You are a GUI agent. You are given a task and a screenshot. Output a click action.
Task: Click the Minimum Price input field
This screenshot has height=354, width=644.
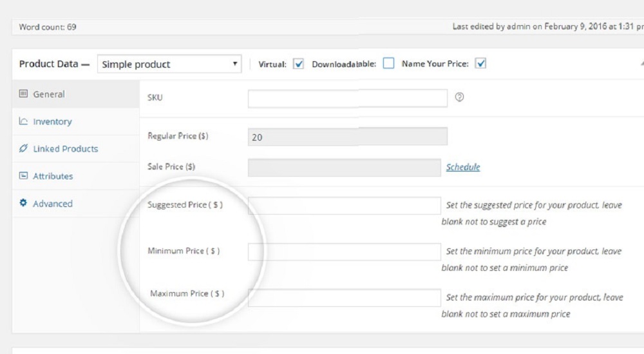[x=344, y=251]
